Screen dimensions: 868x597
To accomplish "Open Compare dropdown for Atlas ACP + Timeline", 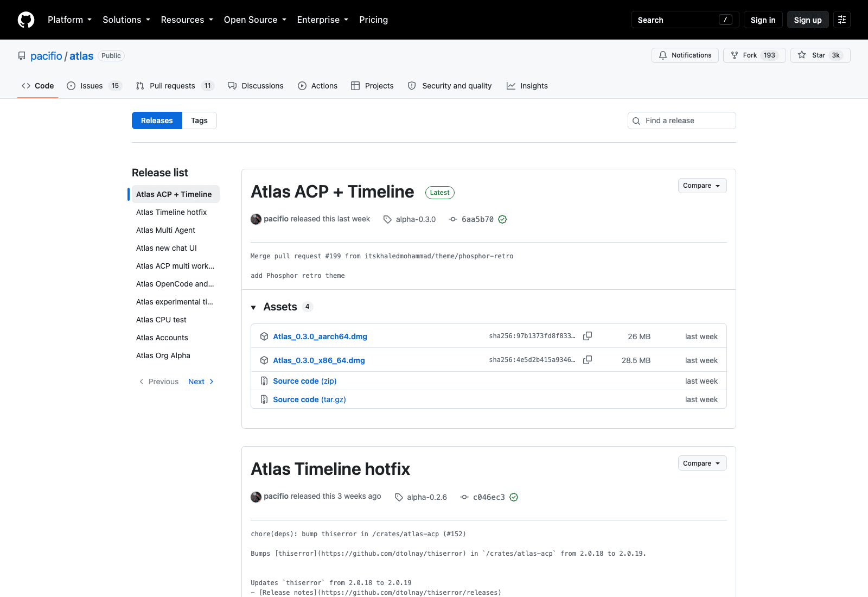I will coord(702,186).
